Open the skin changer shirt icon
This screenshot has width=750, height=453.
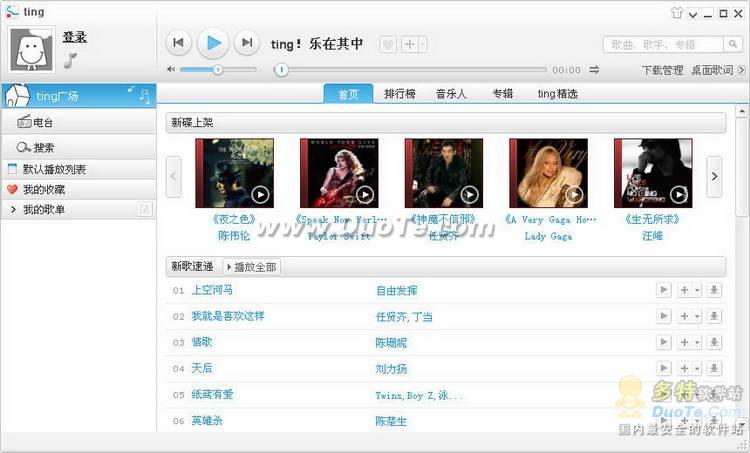(x=676, y=13)
